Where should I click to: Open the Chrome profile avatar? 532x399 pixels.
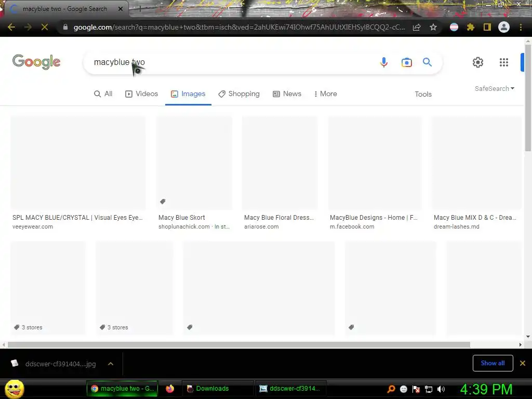click(x=504, y=27)
